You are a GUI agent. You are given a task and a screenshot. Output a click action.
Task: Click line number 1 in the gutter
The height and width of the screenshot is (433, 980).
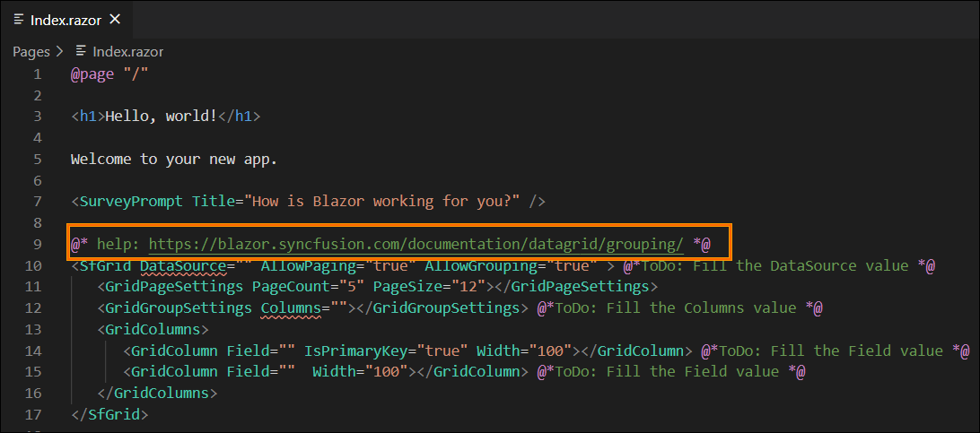click(x=38, y=74)
